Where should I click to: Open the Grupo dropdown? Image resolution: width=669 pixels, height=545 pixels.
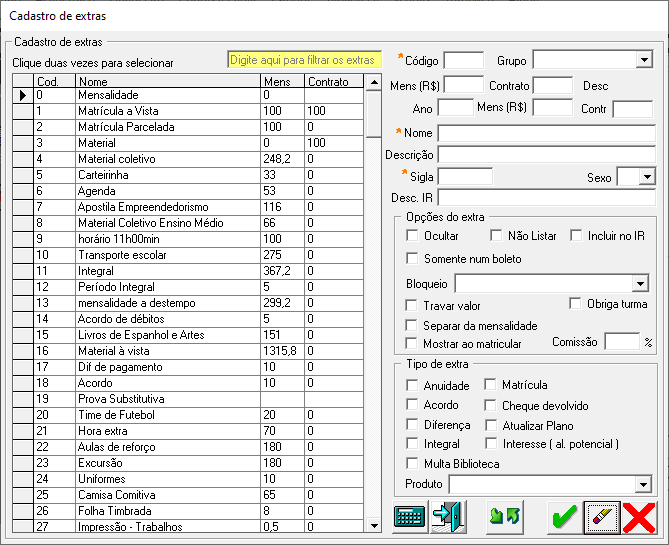coord(644,60)
